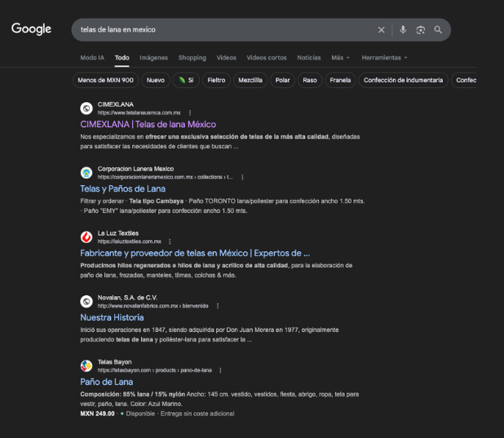Open the three-dot menu beside the CIMEXLANA URL
Screen dimensions: 504x438
(x=190, y=113)
